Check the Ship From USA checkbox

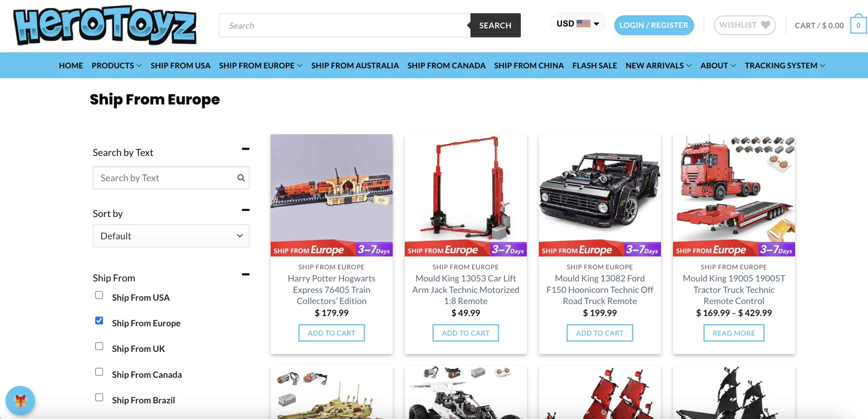coord(99,295)
